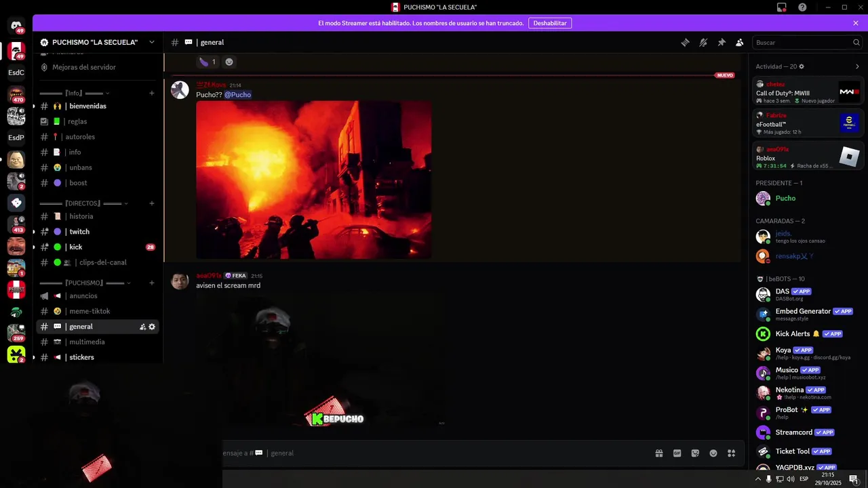Select Kick Alerts bot in member list
The width and height of the screenshot is (868, 488).
[x=808, y=334]
